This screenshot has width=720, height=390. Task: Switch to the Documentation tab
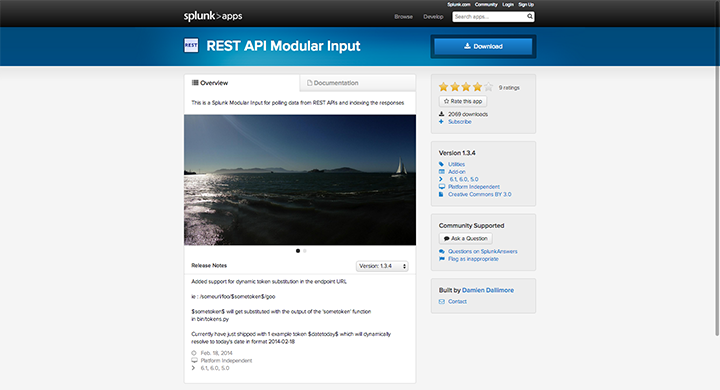click(358, 83)
